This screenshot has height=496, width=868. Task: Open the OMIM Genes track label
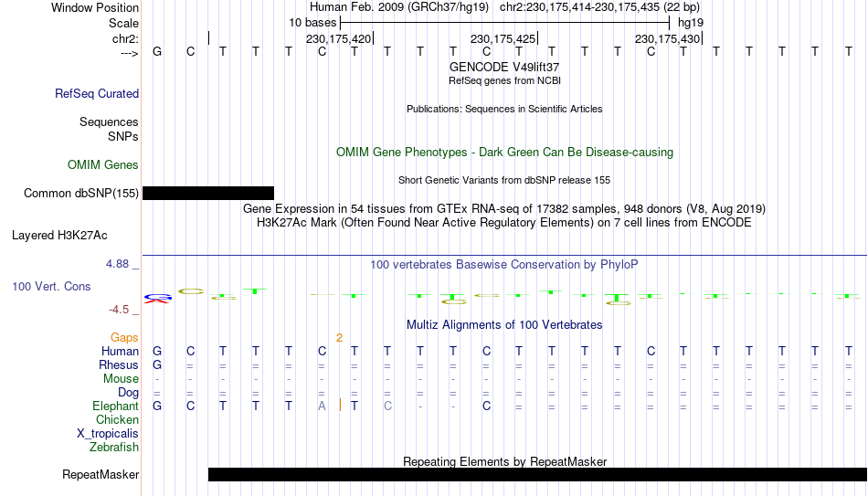[103, 165]
